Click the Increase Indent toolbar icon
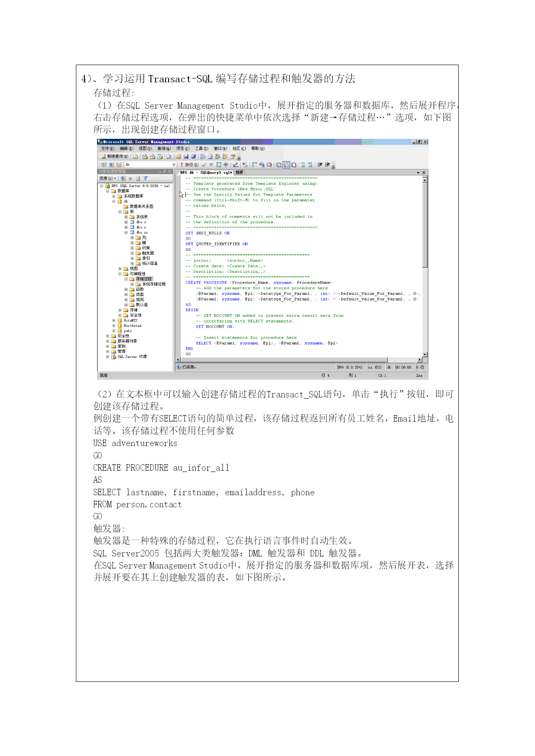The width and height of the screenshot is (535, 756). pyautogui.click(x=328, y=165)
